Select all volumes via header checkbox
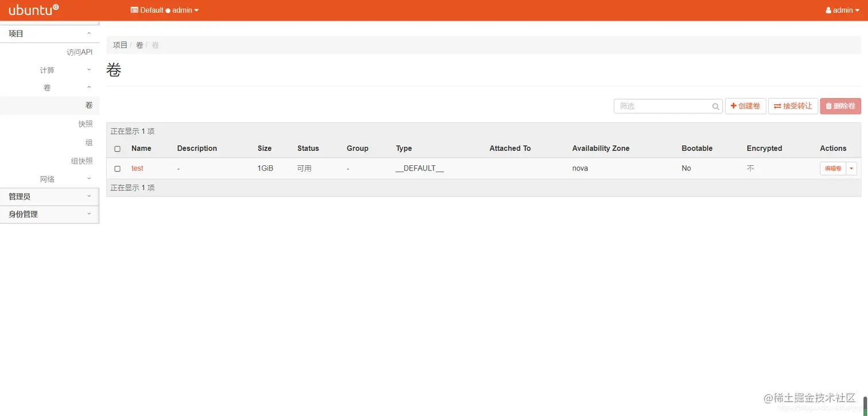Image resolution: width=868 pixels, height=416 pixels. [118, 149]
